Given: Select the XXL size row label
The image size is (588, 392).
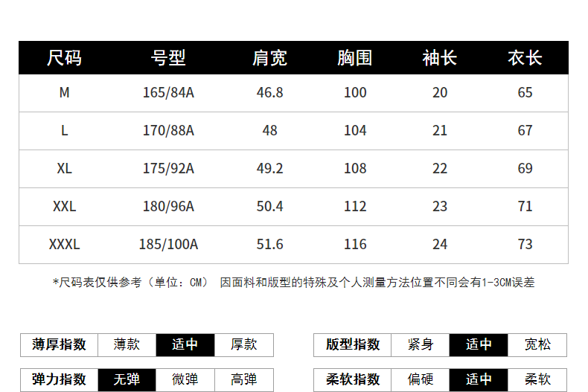Looking at the screenshot, I should (x=64, y=206).
